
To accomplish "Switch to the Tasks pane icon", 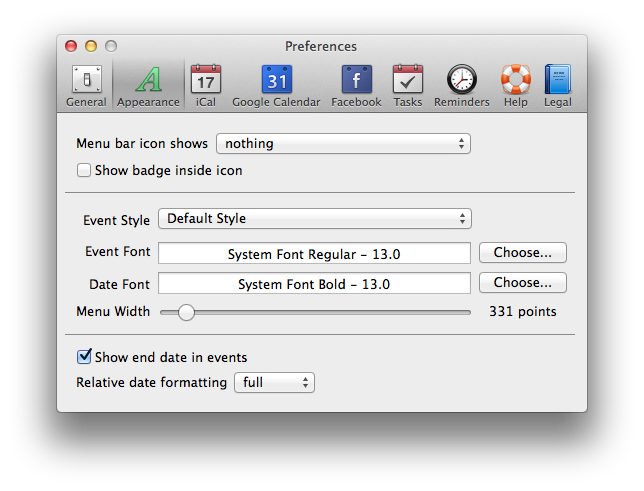I will click(x=407, y=80).
